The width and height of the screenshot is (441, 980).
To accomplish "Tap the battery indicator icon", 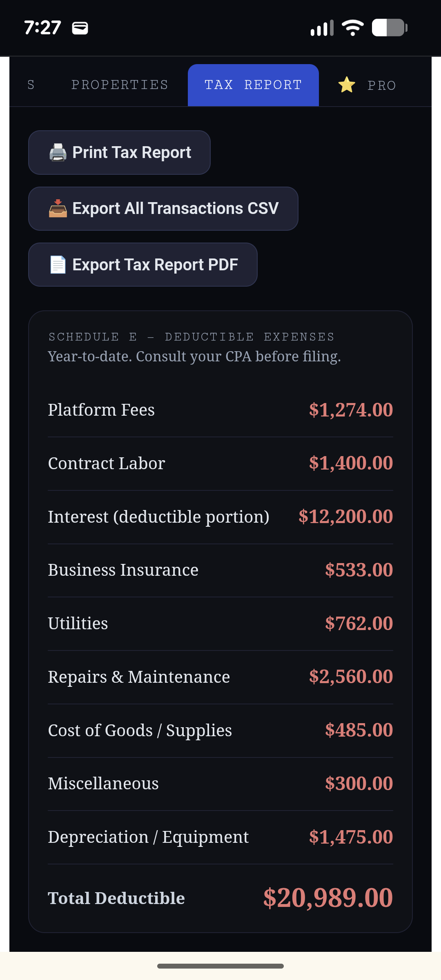I will [390, 28].
